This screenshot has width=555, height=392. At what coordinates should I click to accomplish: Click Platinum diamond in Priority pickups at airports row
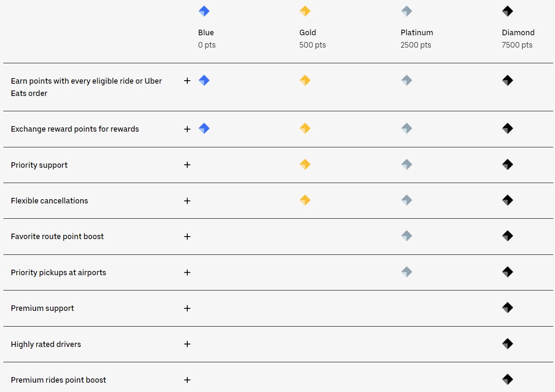tap(406, 272)
